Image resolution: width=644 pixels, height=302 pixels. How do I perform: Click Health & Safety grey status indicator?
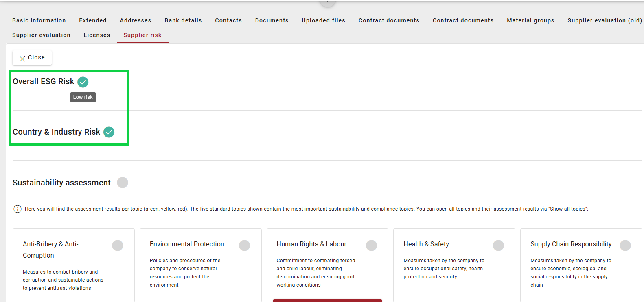(x=498, y=246)
